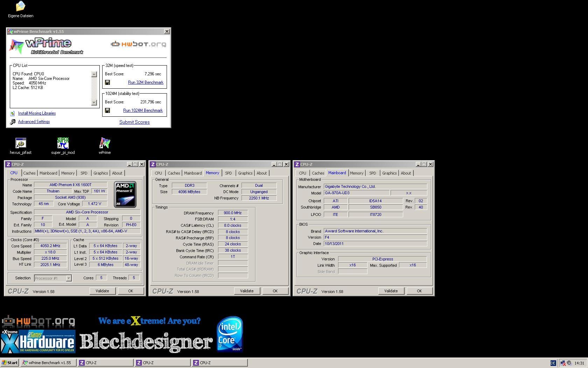Screen dimensions: 588x368
Task: Open the Start menu
Action: (x=10, y=363)
